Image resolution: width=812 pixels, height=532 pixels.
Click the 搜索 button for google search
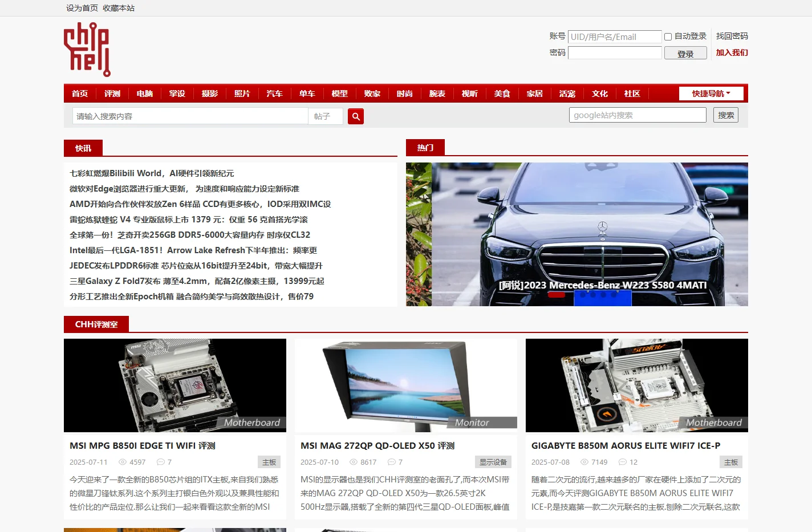pos(726,115)
